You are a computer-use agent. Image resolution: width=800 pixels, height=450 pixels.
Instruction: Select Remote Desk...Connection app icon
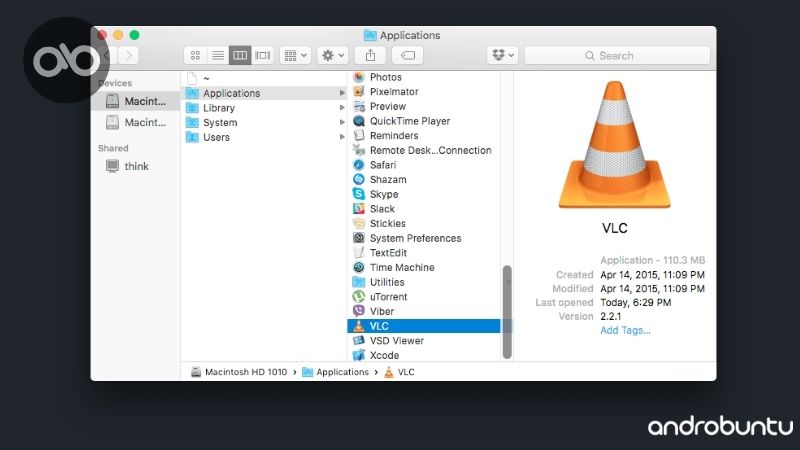pos(359,150)
